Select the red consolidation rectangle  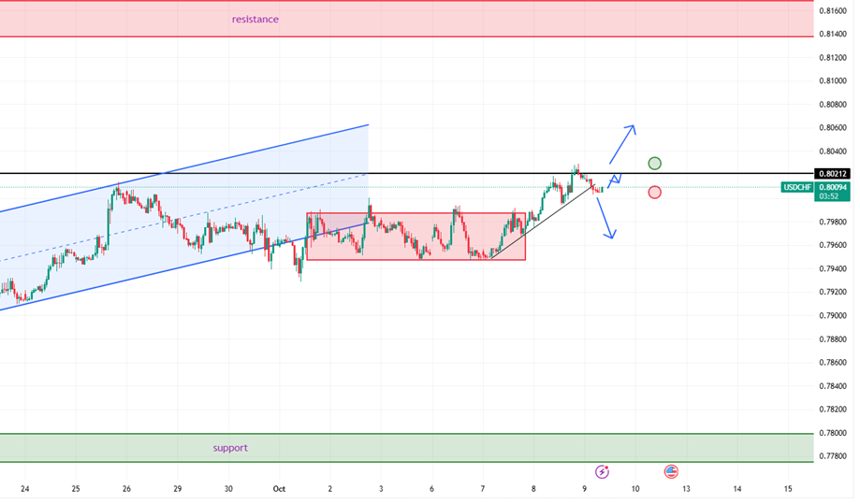pyautogui.click(x=415, y=237)
